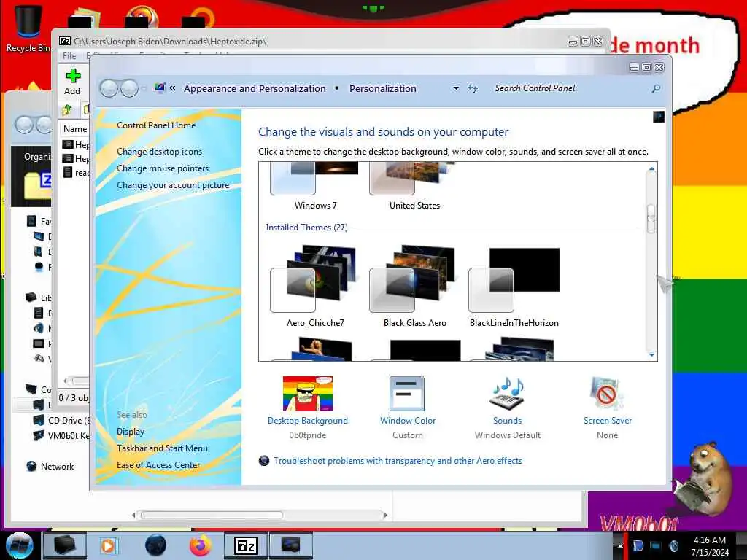747x560 pixels.
Task: Switch to the 7-Zip taskbar button
Action: pyautogui.click(x=246, y=545)
